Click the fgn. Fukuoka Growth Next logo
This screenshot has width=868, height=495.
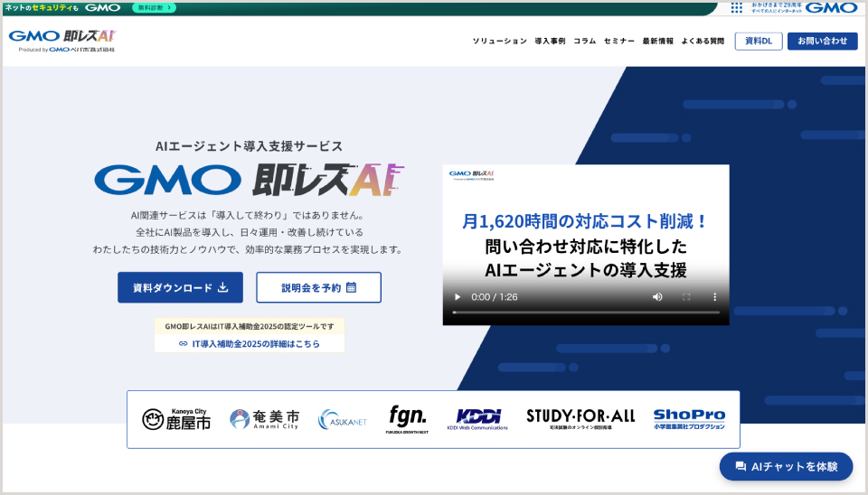point(408,419)
